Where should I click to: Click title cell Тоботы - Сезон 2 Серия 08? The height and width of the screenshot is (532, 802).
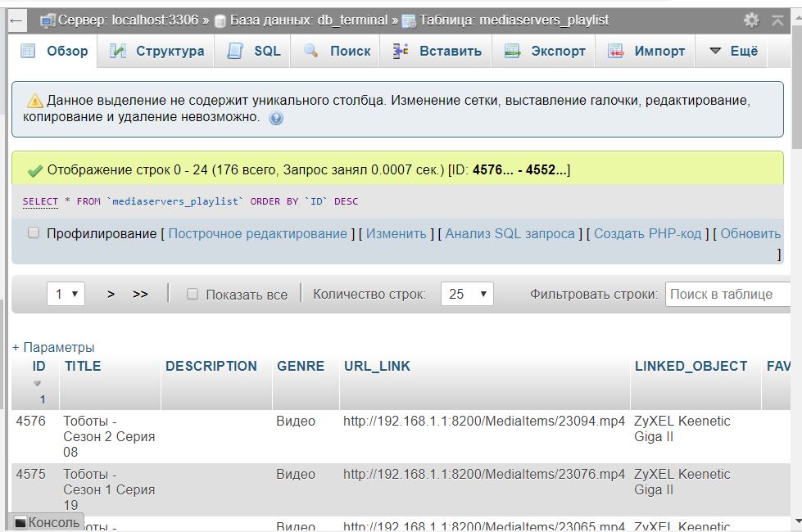(x=109, y=436)
